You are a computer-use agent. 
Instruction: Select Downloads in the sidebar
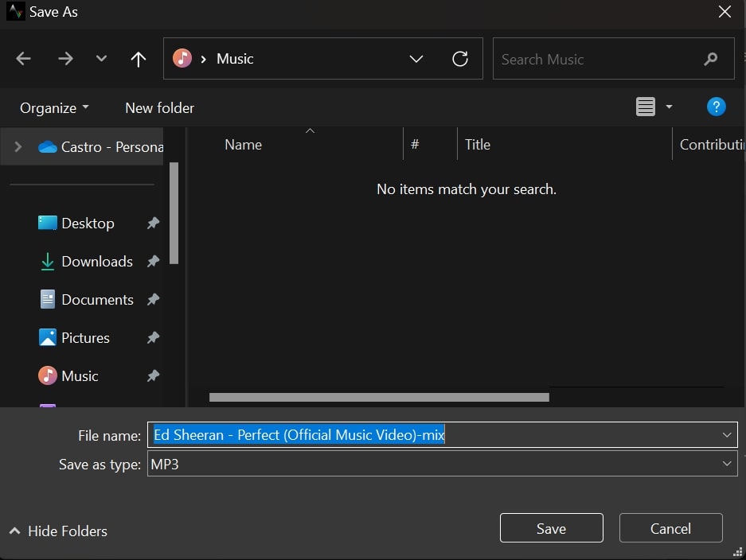coord(96,262)
